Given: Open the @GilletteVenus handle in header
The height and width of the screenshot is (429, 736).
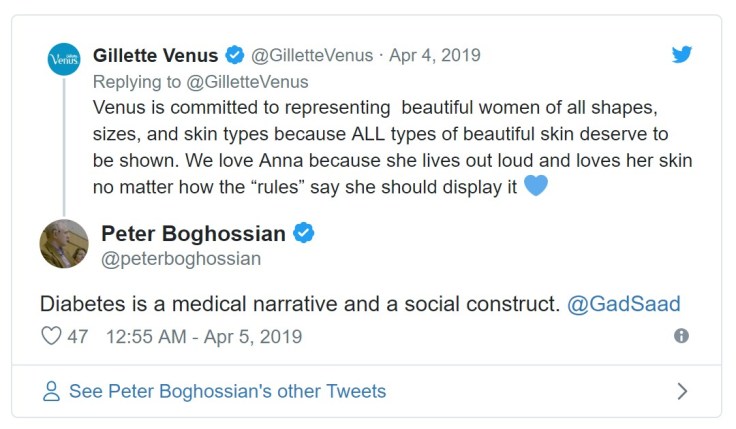Looking at the screenshot, I should pyautogui.click(x=312, y=55).
